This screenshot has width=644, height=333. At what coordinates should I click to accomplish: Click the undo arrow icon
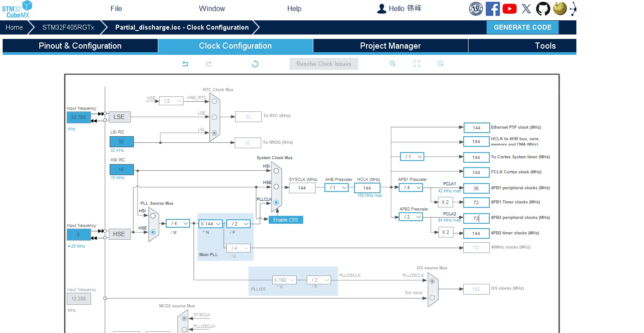185,64
